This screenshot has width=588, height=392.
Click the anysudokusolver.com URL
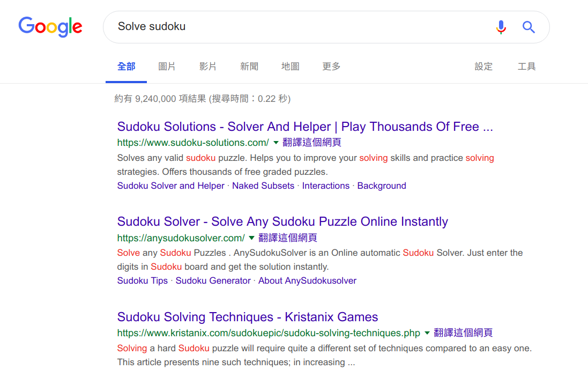point(181,238)
